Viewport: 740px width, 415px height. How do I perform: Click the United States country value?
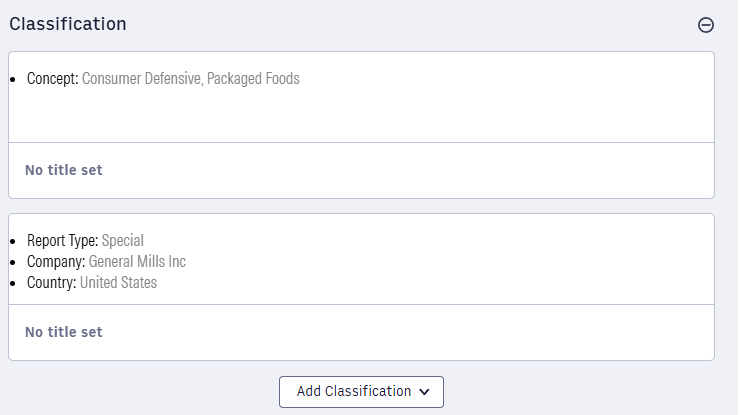point(119,282)
